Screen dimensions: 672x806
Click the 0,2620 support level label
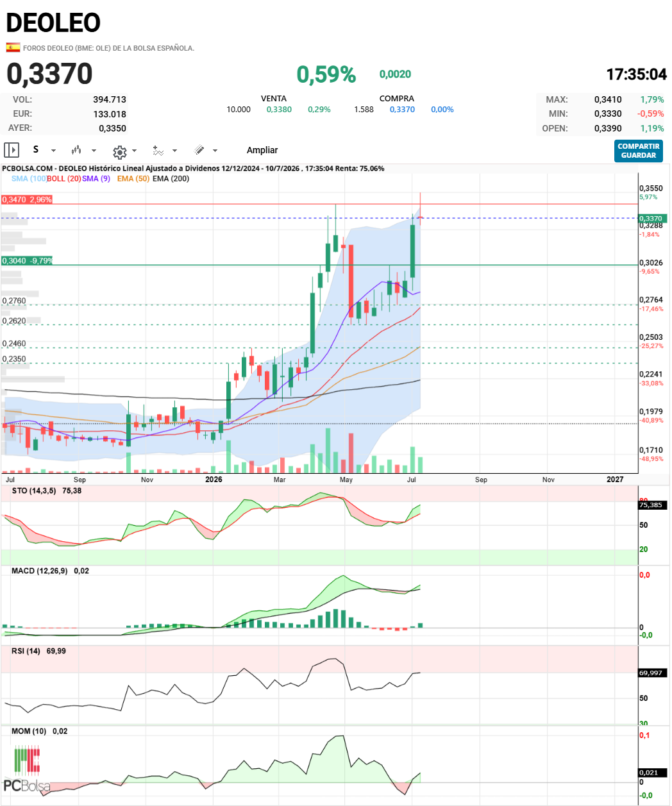[x=14, y=321]
